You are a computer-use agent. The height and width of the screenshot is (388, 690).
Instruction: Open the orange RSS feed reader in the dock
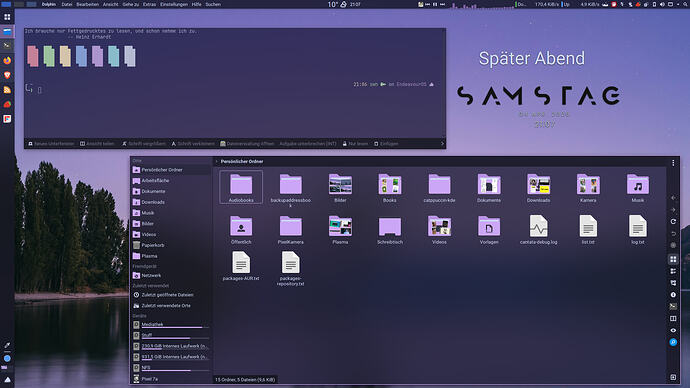tap(7, 90)
